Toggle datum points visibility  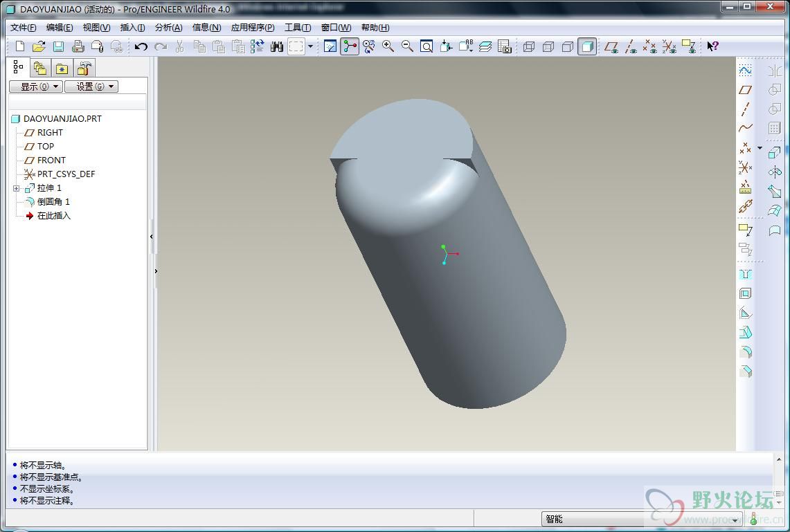click(650, 47)
